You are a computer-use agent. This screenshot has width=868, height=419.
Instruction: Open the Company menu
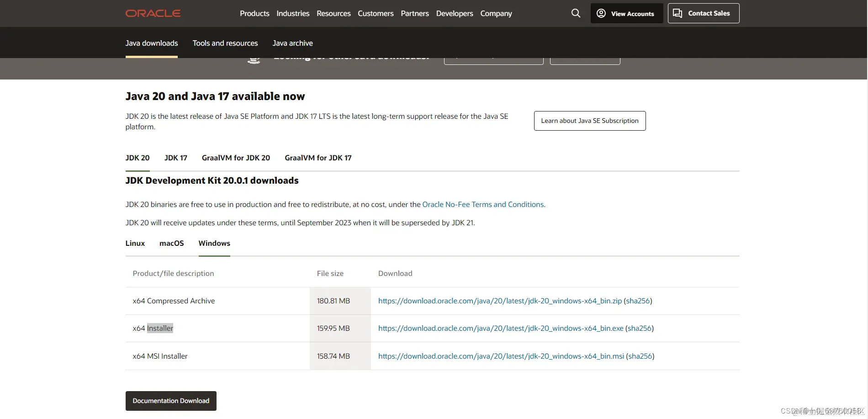point(496,13)
